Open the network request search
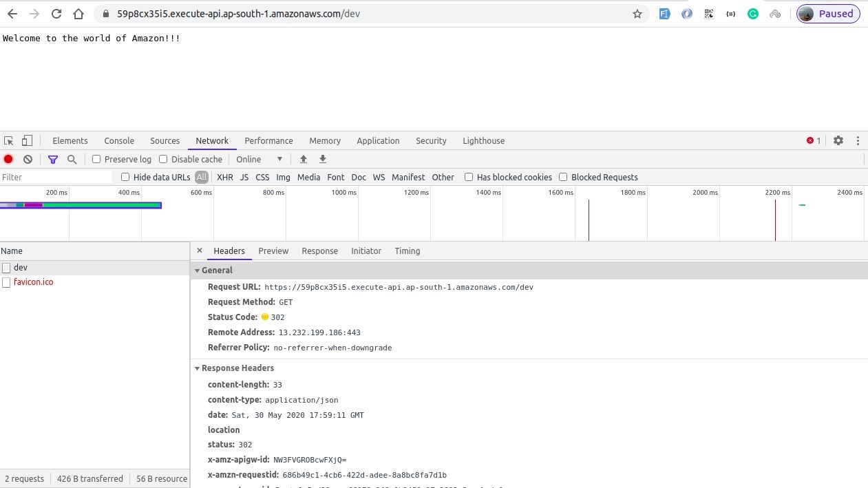This screenshot has width=868, height=488. (x=72, y=159)
